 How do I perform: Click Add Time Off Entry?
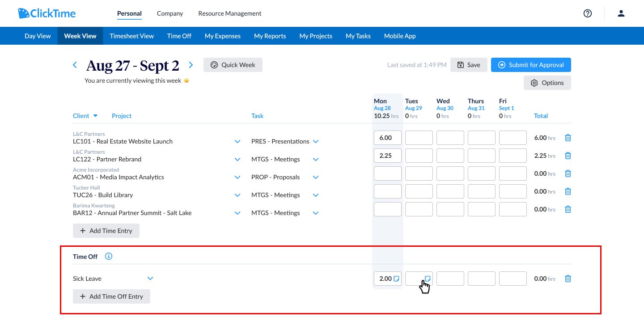111,296
